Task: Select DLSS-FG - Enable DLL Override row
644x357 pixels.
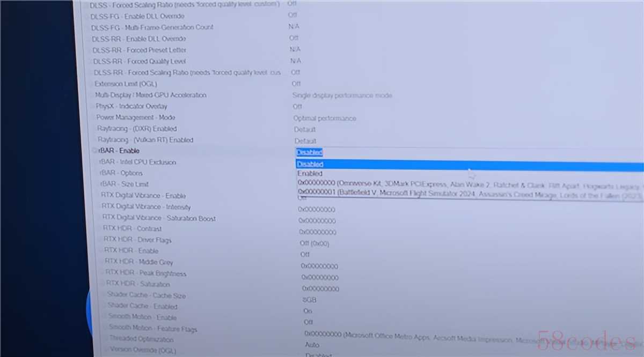Action: click(137, 16)
